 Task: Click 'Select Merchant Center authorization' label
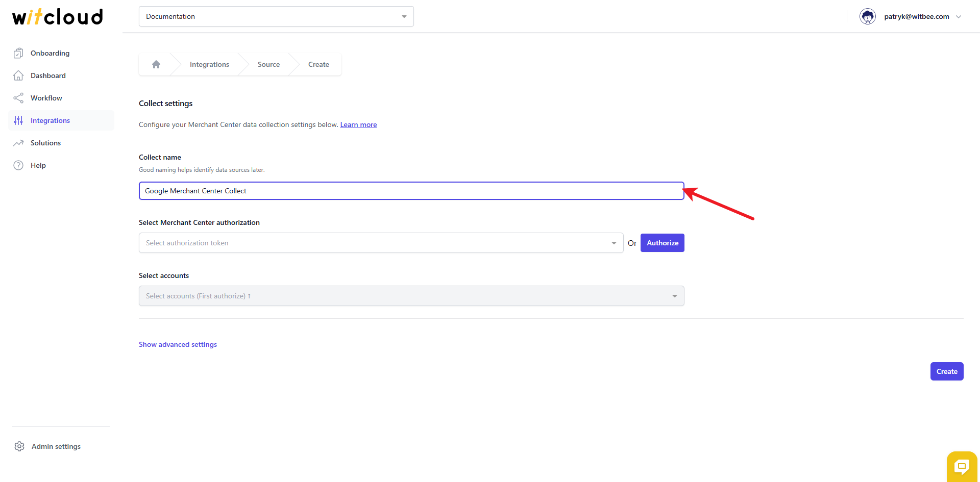(199, 222)
